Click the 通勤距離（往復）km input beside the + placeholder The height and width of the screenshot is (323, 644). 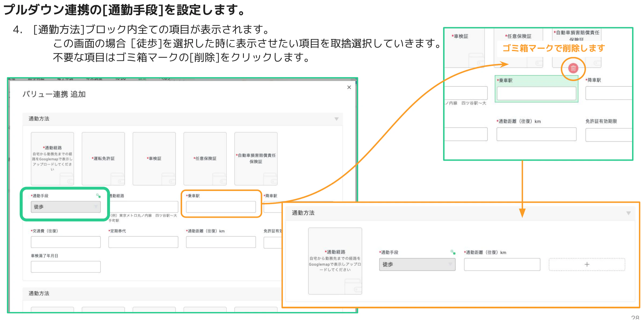coord(502,264)
